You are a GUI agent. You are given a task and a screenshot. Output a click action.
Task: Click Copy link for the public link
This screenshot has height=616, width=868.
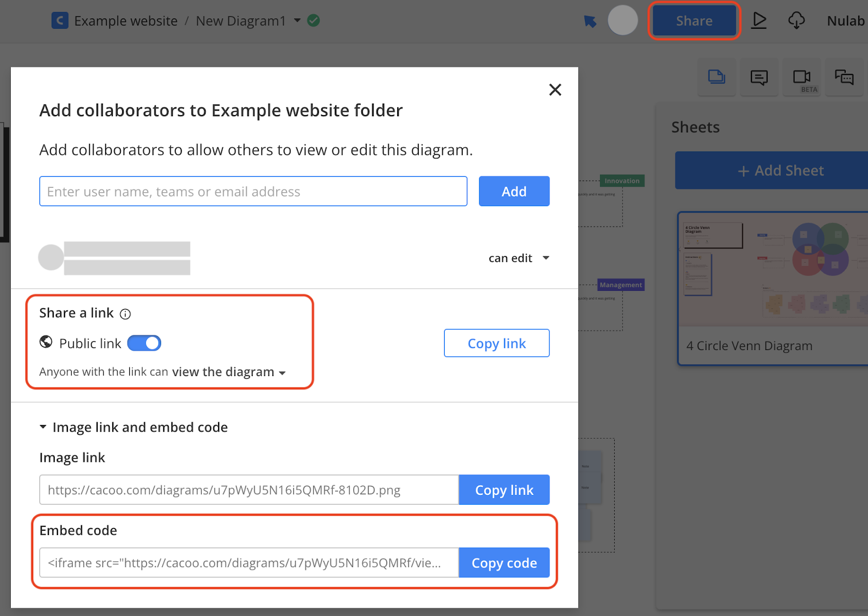tap(497, 343)
